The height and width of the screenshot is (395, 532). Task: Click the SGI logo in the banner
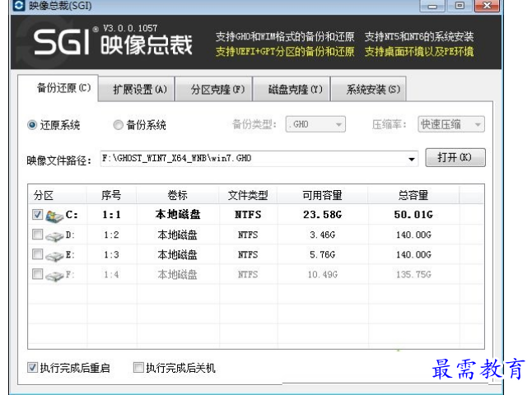pos(62,42)
